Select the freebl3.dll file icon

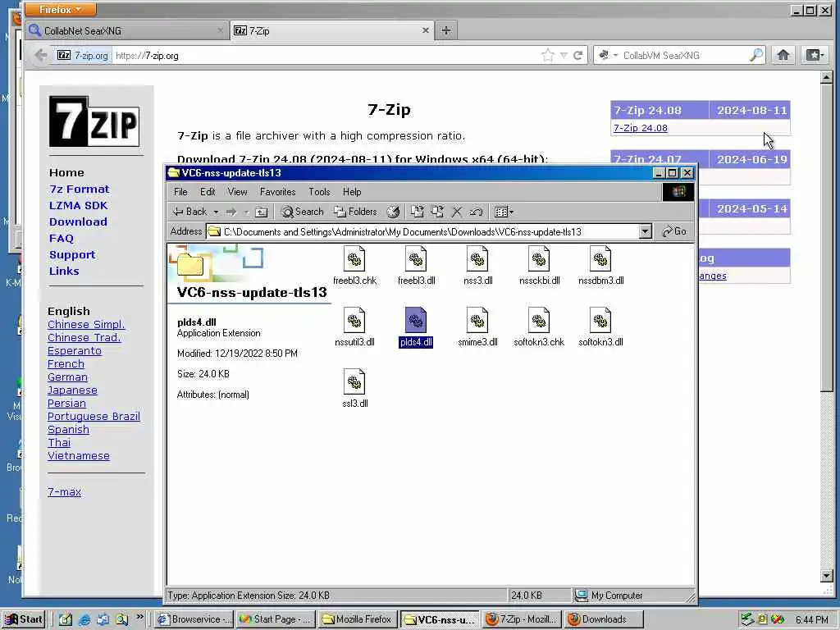coord(416,260)
